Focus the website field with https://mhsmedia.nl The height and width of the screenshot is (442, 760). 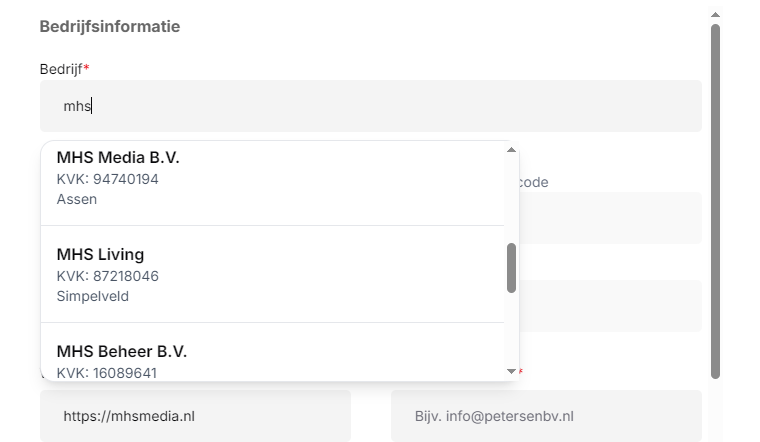coord(195,416)
